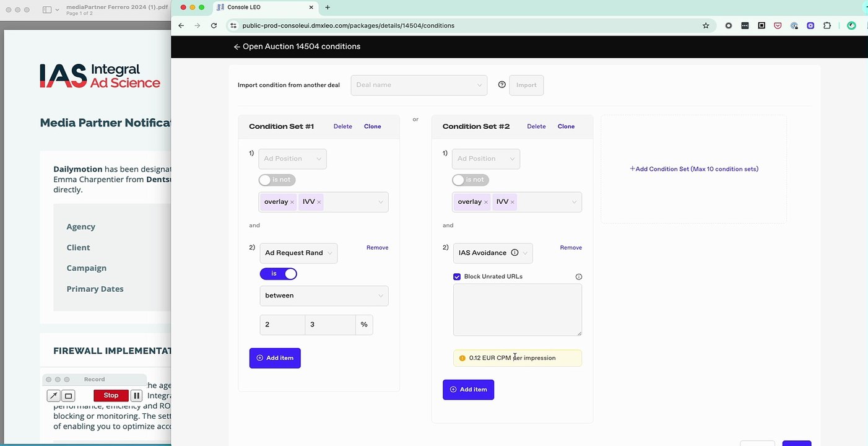Image resolution: width=868 pixels, height=446 pixels.
Task: Click the arrow tool in Record window
Action: tap(54, 396)
